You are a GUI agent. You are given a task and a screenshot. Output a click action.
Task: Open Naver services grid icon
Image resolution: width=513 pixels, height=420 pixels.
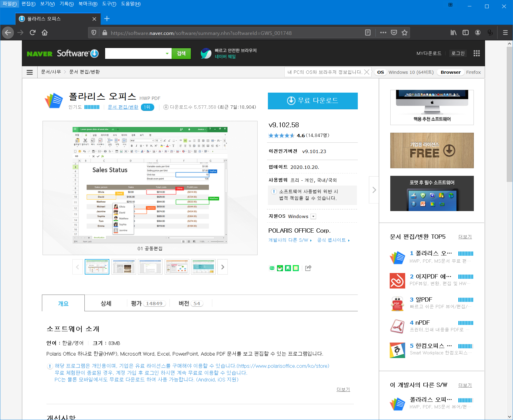(477, 53)
